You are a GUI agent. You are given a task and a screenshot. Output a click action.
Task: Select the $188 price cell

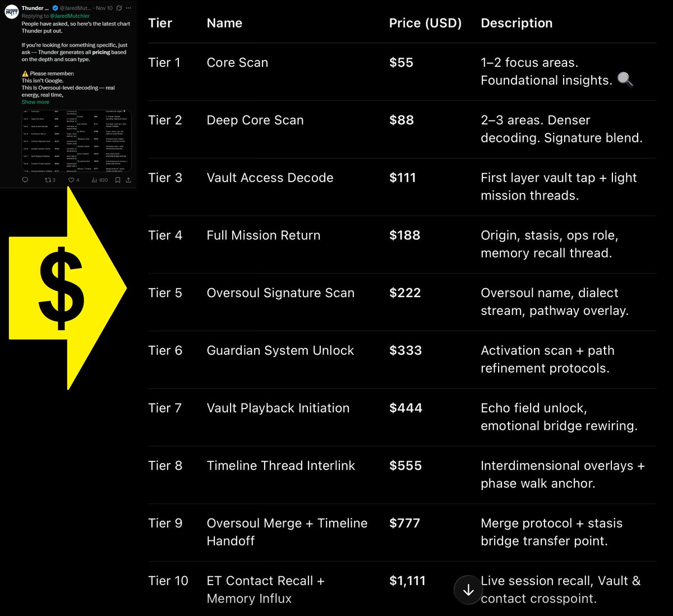click(405, 235)
